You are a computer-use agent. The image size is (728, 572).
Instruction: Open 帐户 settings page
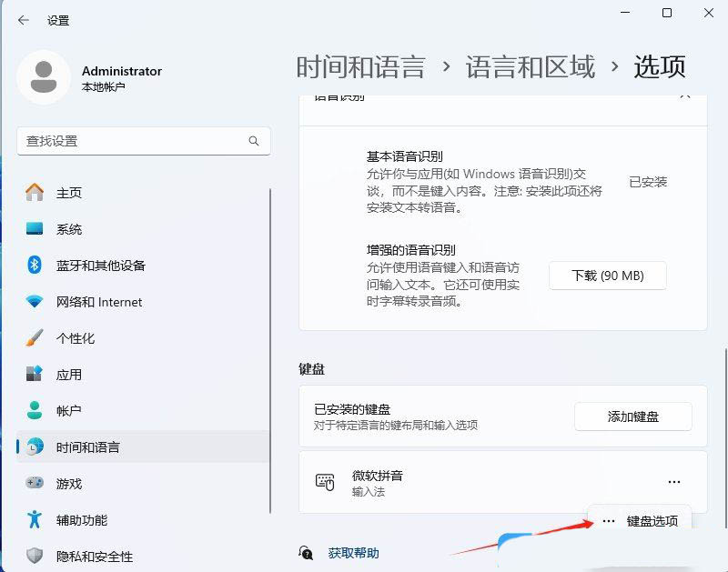[x=68, y=410]
